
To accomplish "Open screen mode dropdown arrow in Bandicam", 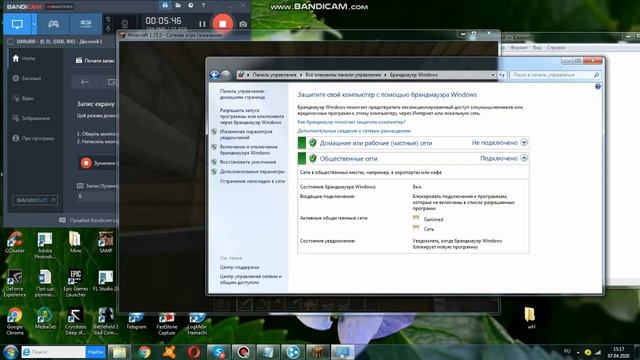I will point(34,24).
